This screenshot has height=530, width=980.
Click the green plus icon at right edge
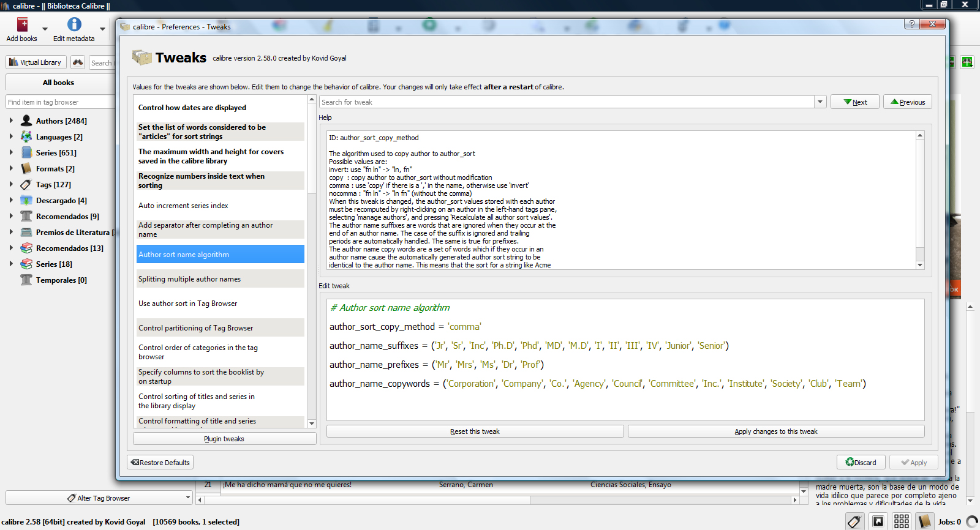click(967, 62)
